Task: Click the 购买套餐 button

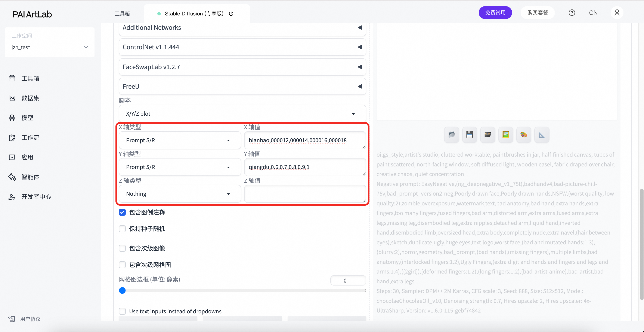Action: 538,13
